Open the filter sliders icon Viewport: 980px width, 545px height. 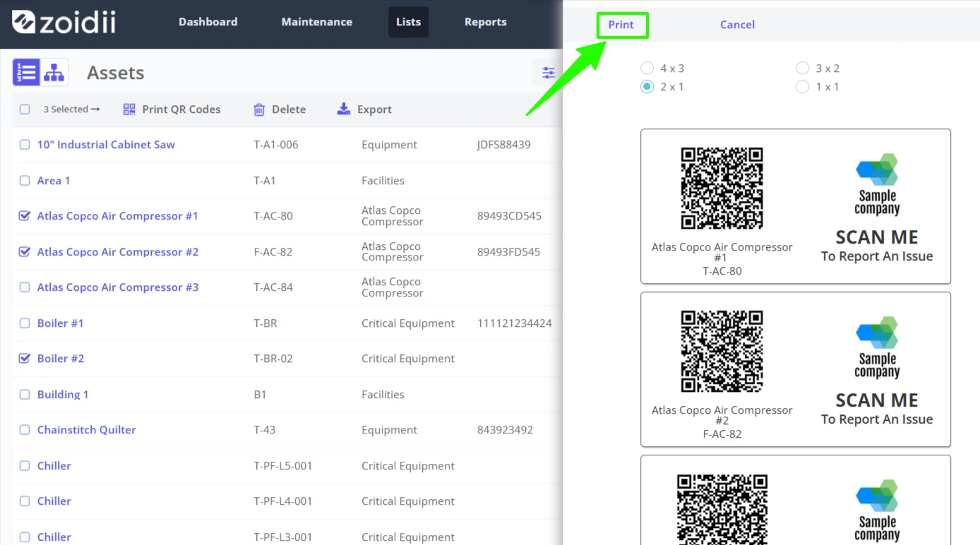point(548,73)
